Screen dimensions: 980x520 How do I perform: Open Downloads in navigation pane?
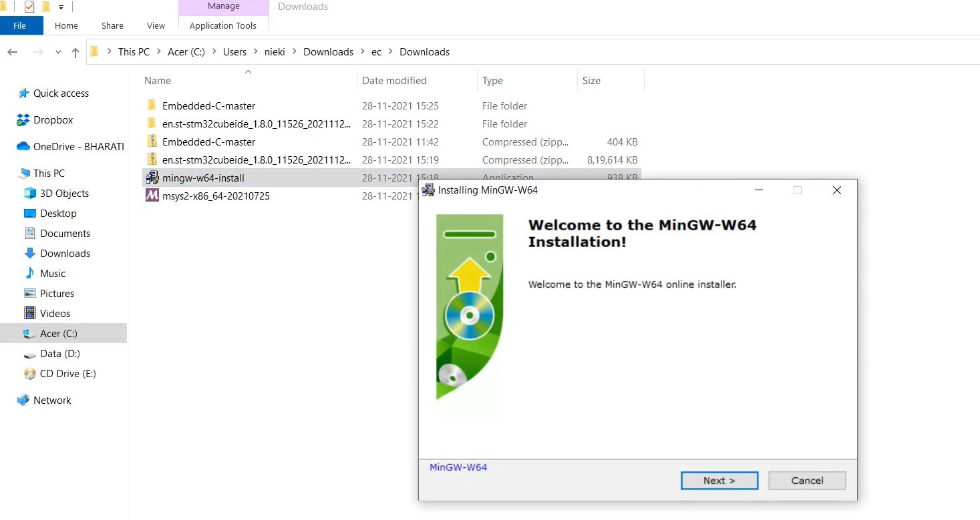coord(65,254)
